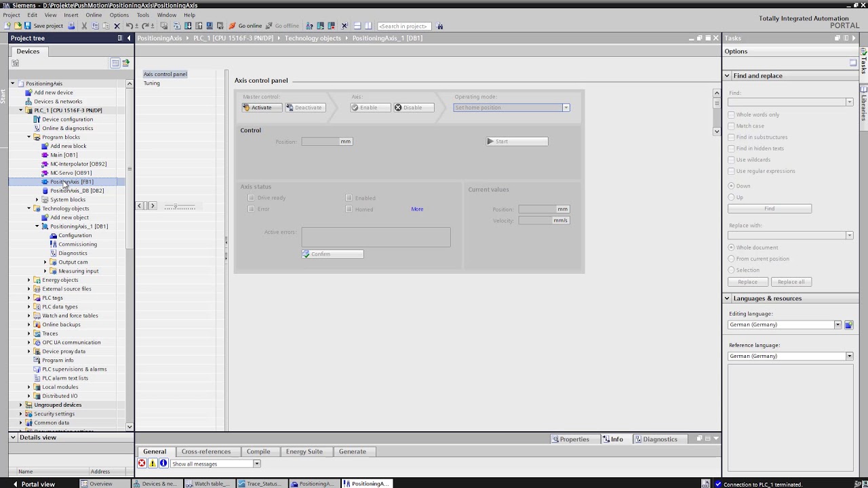Open the Reference language dropdown
This screenshot has height=488, width=868.
(x=849, y=356)
